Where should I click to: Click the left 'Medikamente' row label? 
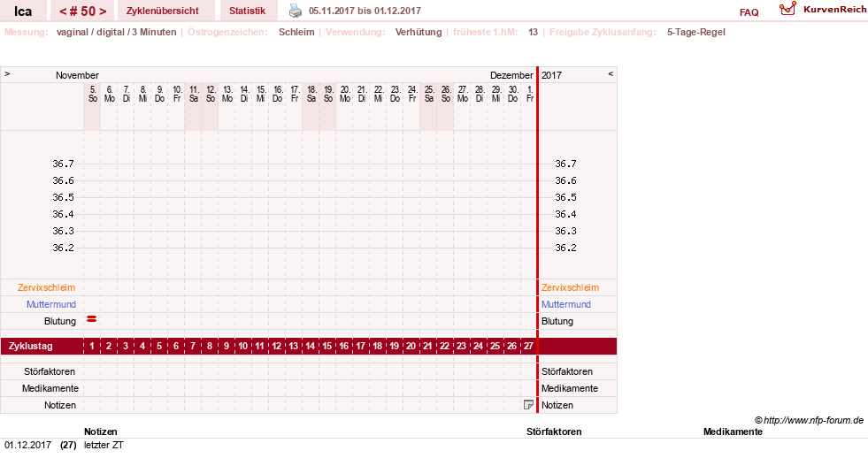(50, 388)
